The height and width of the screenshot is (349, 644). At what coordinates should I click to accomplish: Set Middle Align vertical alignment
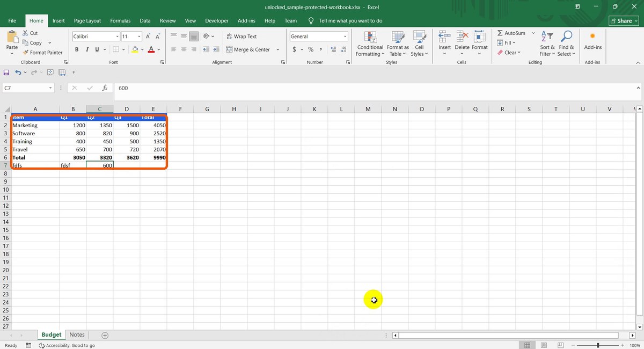point(184,37)
